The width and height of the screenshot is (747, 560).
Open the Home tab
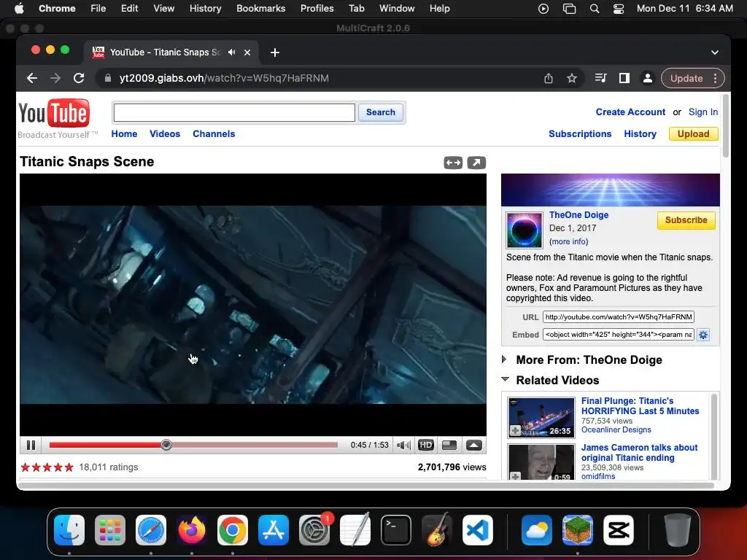[x=124, y=134]
